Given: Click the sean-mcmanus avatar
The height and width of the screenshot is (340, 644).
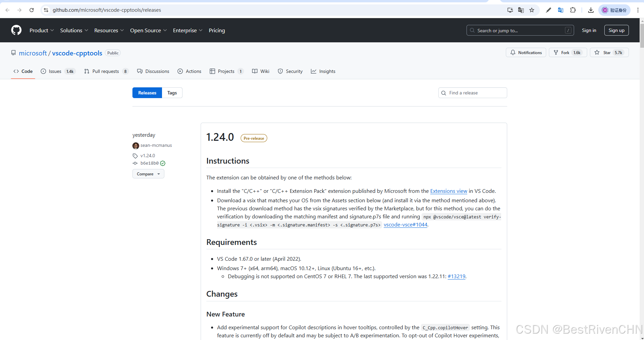Looking at the screenshot, I should [x=136, y=145].
